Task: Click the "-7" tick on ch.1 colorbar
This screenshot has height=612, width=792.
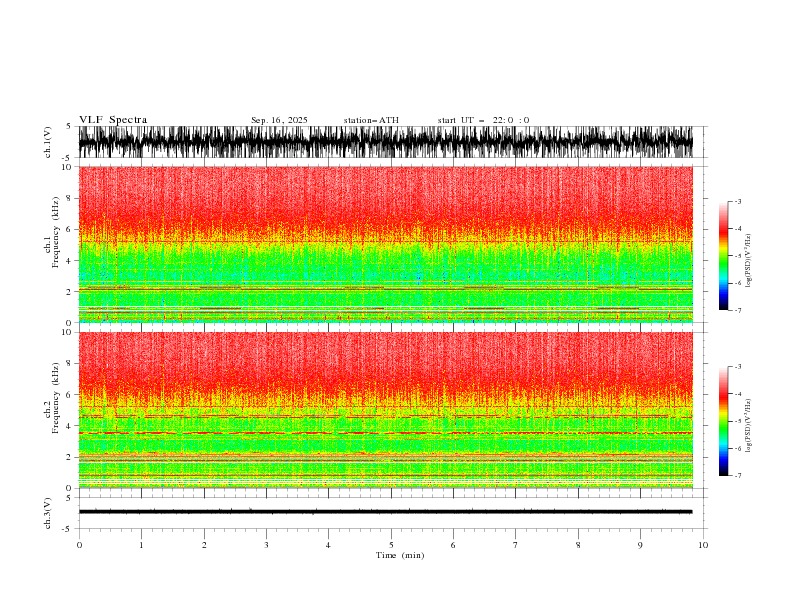Action: tap(738, 310)
